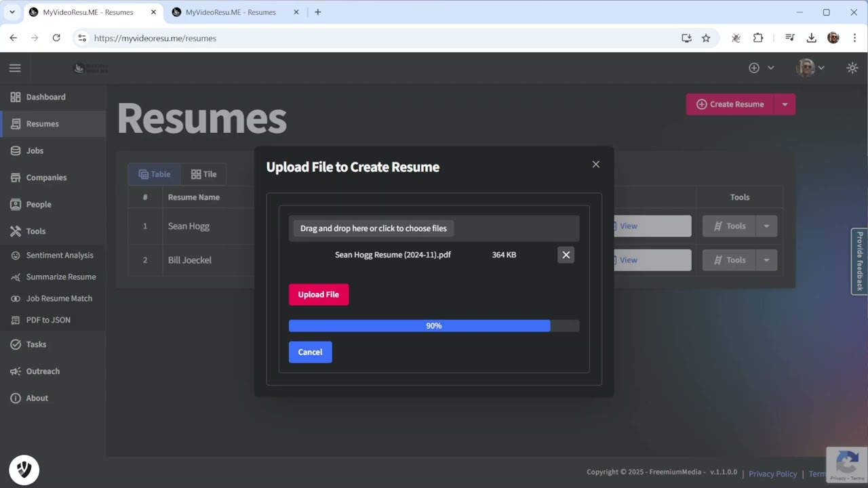Click the PDF to JSON document icon

(x=16, y=320)
